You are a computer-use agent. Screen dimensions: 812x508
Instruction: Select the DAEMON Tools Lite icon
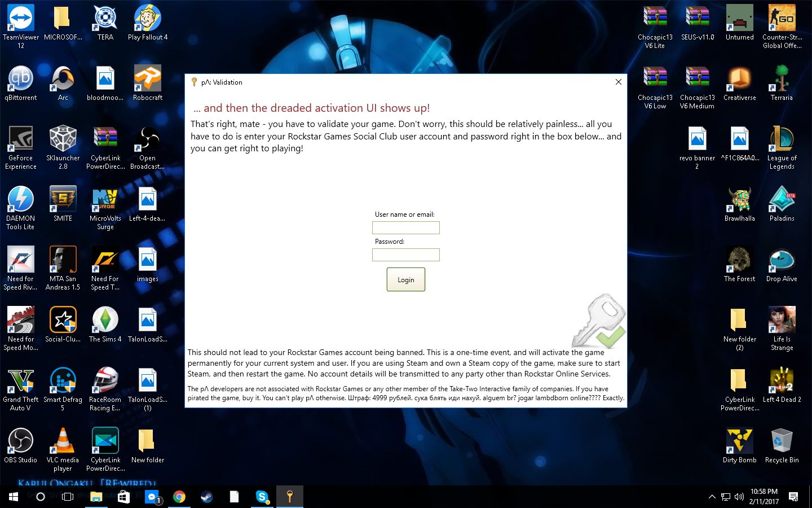click(x=21, y=208)
